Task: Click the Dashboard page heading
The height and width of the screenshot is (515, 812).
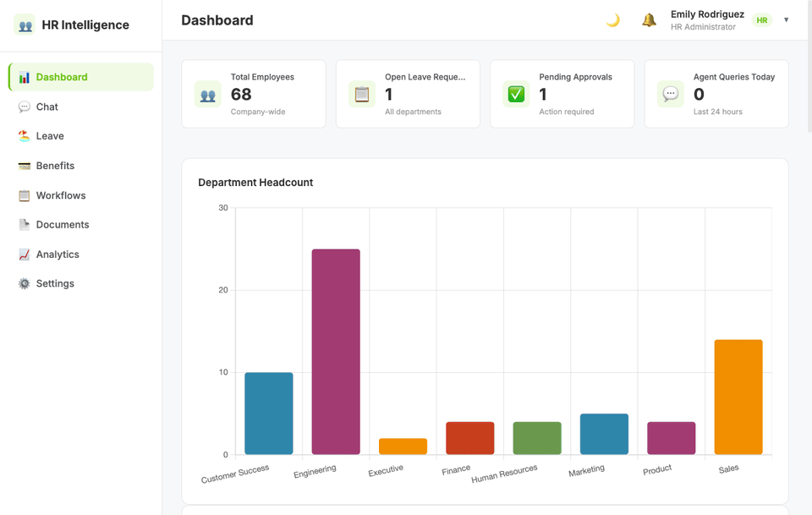Action: pos(217,20)
